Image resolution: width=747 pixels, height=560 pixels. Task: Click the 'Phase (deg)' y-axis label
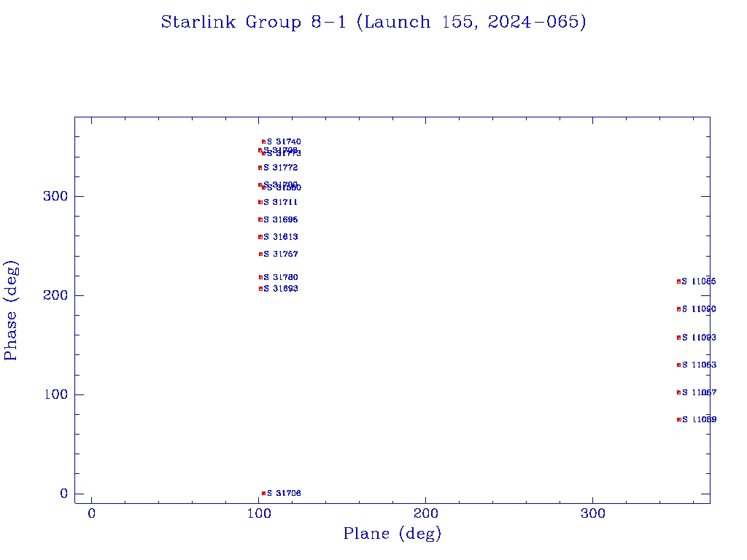point(11,310)
